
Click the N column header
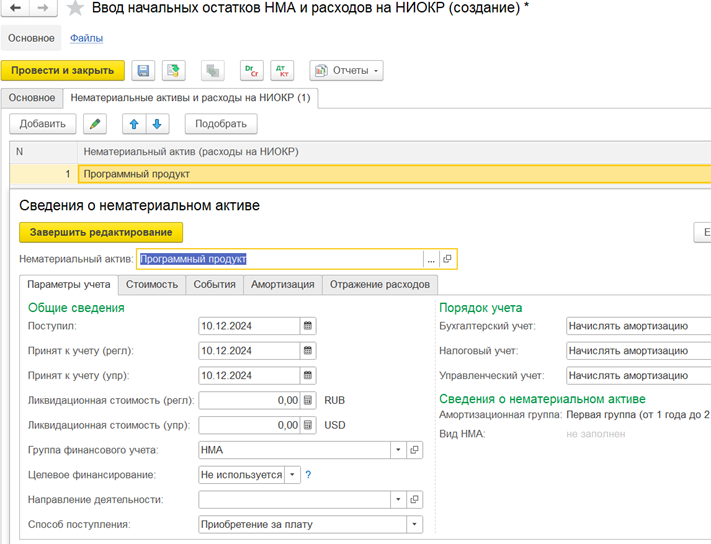pyautogui.click(x=44, y=152)
